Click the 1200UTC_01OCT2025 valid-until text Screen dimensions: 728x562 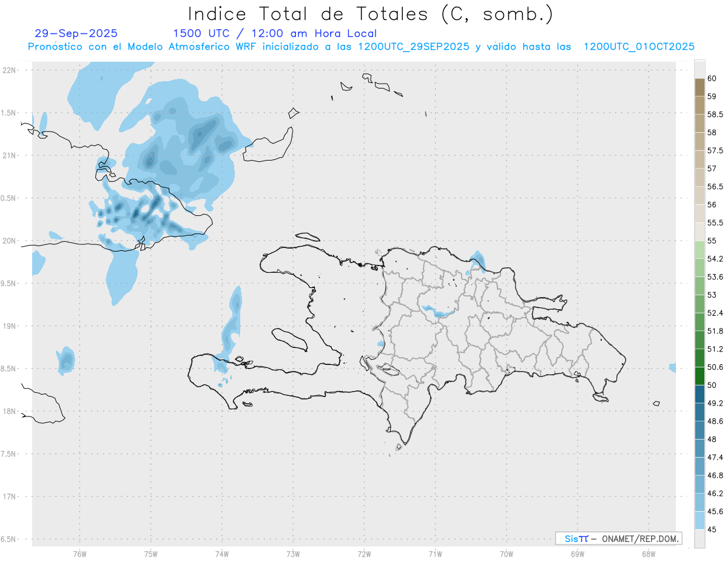click(639, 47)
